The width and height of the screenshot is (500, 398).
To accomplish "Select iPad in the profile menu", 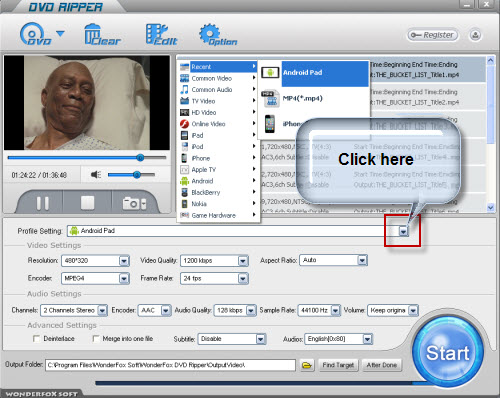I will pyautogui.click(x=218, y=135).
